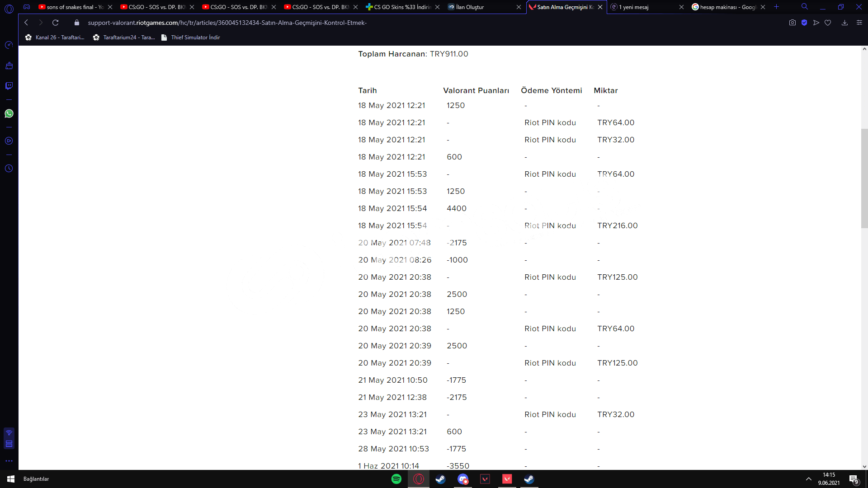Open 'Thief Simulator İndir' bookmark
Image resolution: width=868 pixels, height=488 pixels.
tap(190, 38)
